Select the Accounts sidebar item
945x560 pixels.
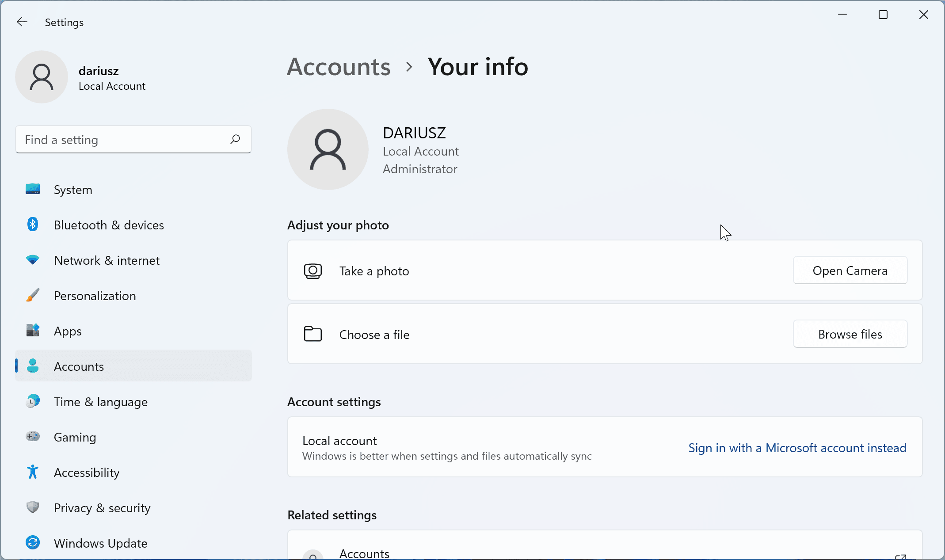click(x=133, y=366)
